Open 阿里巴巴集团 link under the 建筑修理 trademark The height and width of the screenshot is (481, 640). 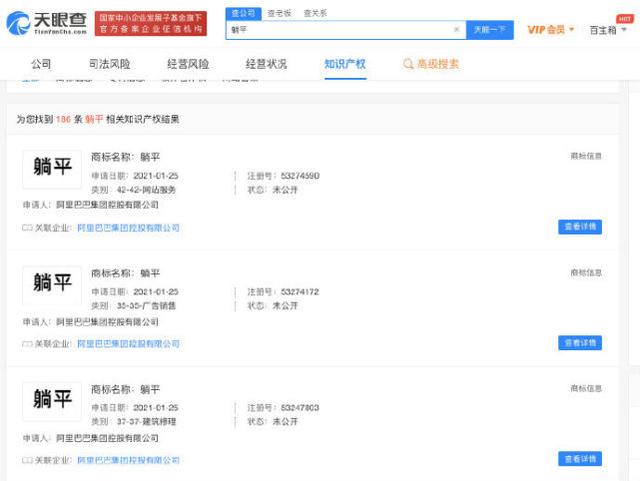[x=128, y=460]
